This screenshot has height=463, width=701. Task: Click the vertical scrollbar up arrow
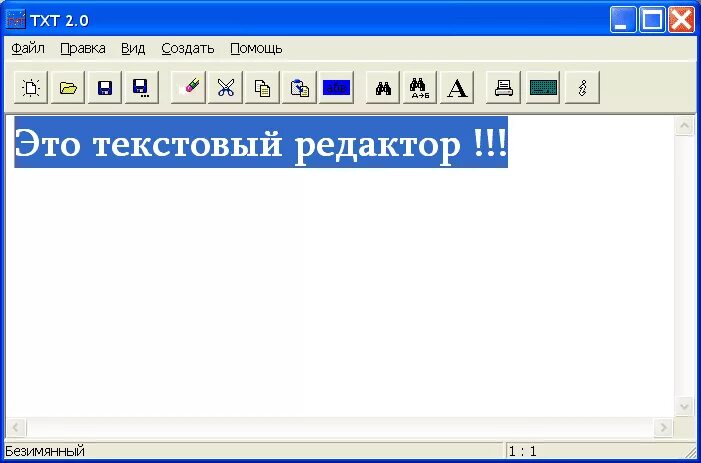684,126
